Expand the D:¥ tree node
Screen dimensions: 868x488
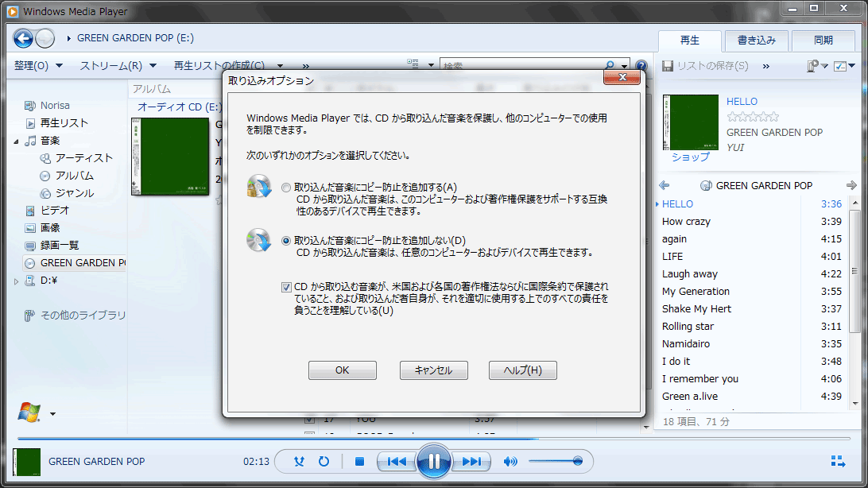pyautogui.click(x=16, y=281)
